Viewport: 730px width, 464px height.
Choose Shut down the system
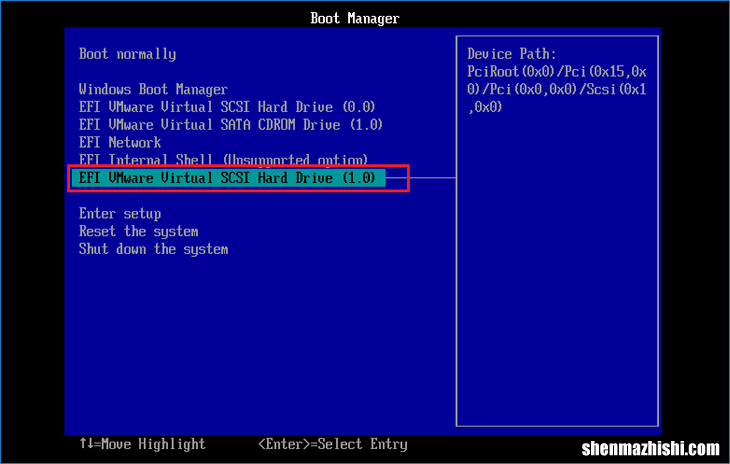point(154,249)
